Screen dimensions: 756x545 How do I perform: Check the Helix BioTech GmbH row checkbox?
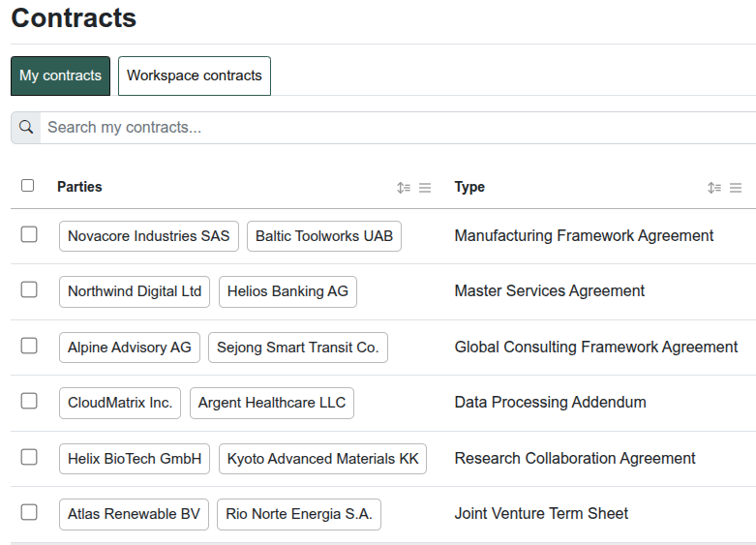tap(29, 457)
